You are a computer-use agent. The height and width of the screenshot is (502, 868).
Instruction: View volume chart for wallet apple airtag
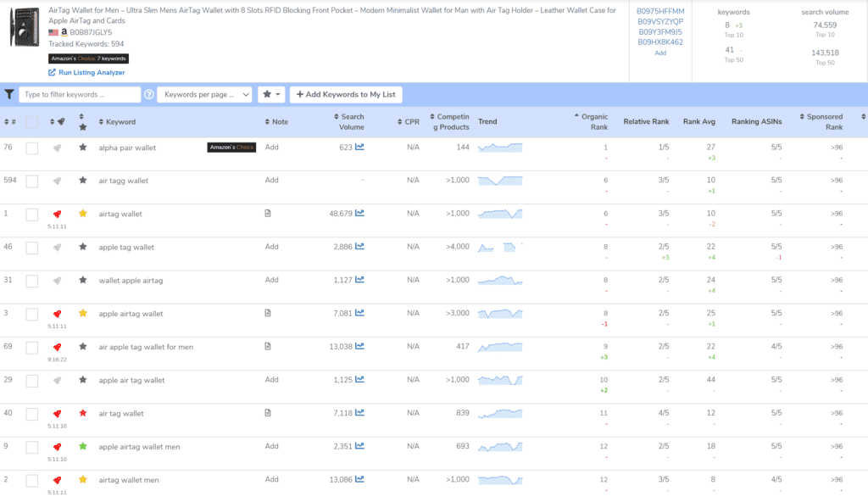pyautogui.click(x=359, y=280)
